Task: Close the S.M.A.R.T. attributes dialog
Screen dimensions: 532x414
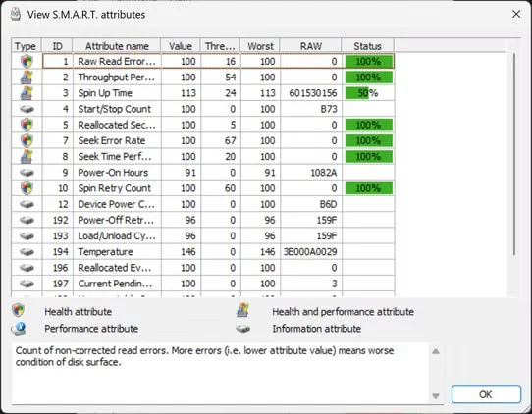Action: coord(516,15)
